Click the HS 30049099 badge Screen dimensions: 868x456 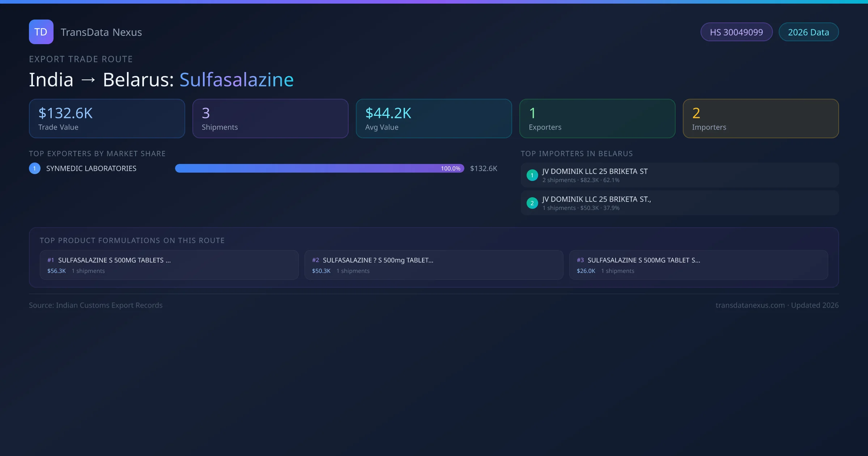click(x=736, y=32)
